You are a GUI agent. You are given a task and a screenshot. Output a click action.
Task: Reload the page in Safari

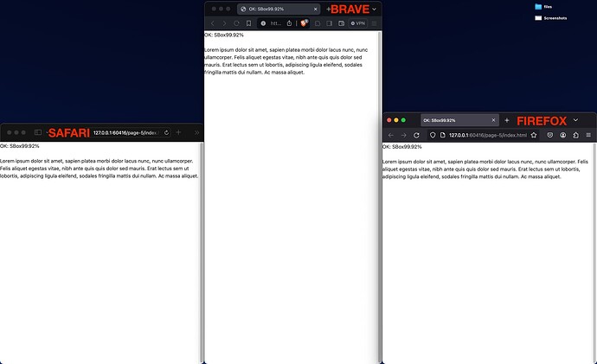pyautogui.click(x=166, y=133)
